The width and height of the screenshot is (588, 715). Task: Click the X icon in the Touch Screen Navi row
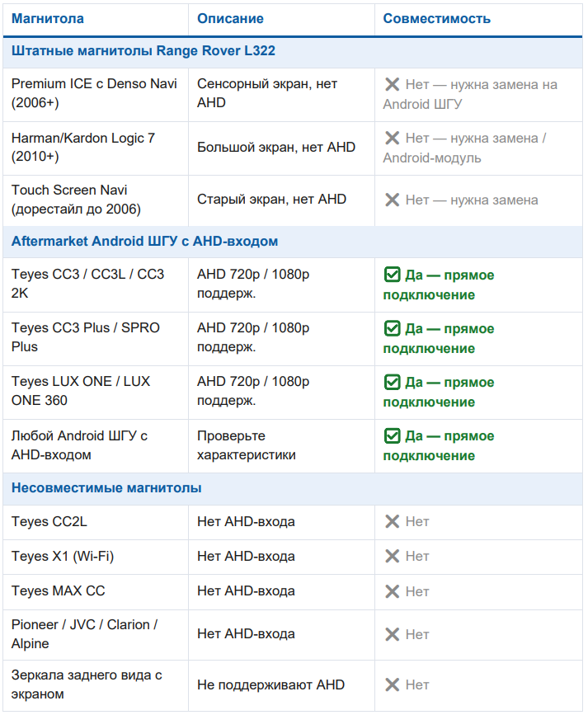point(392,200)
